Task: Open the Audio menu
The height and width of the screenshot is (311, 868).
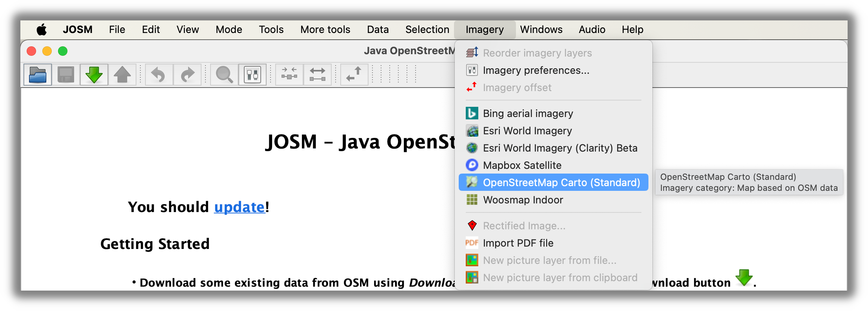Action: [592, 29]
